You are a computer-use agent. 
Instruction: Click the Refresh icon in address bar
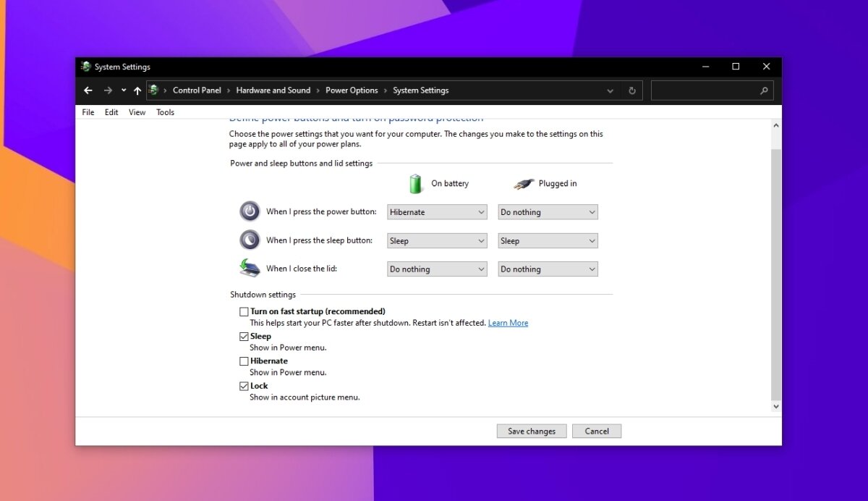click(632, 90)
